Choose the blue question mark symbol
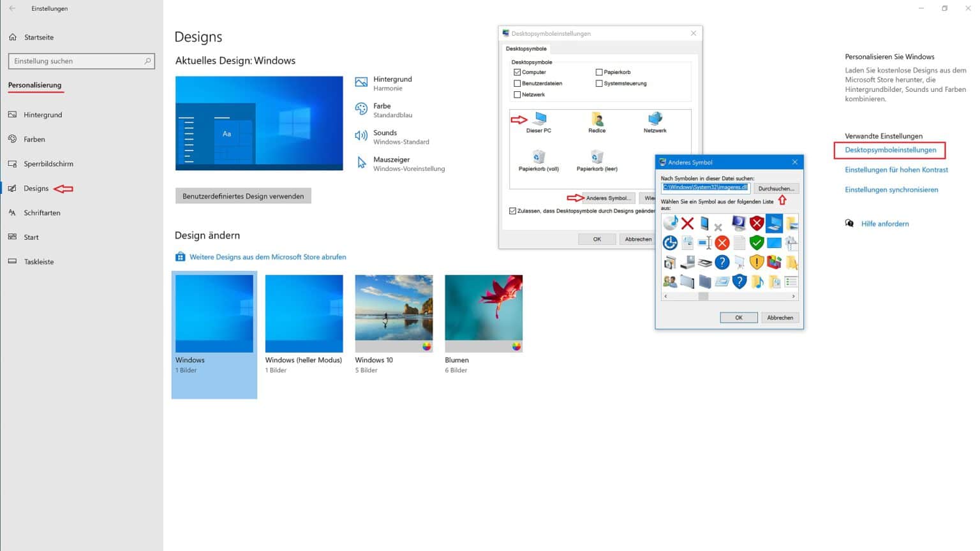The image size is (980, 551). click(x=722, y=263)
